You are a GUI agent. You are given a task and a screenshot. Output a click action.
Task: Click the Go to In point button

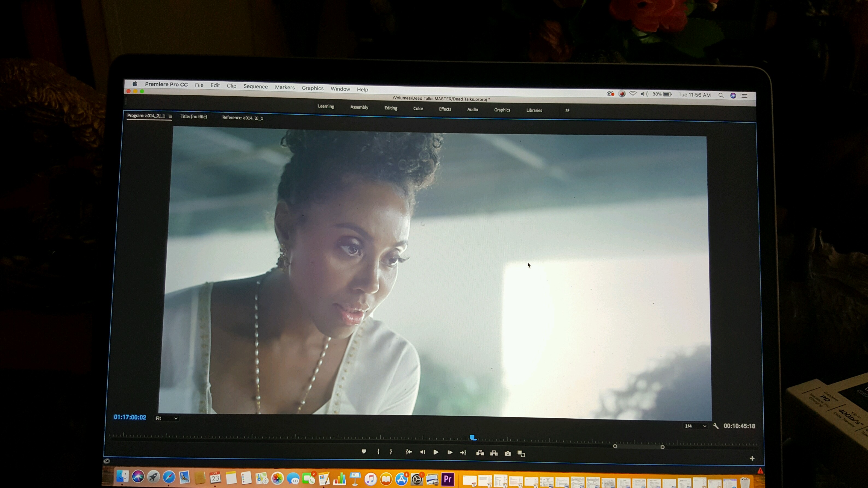[409, 452]
